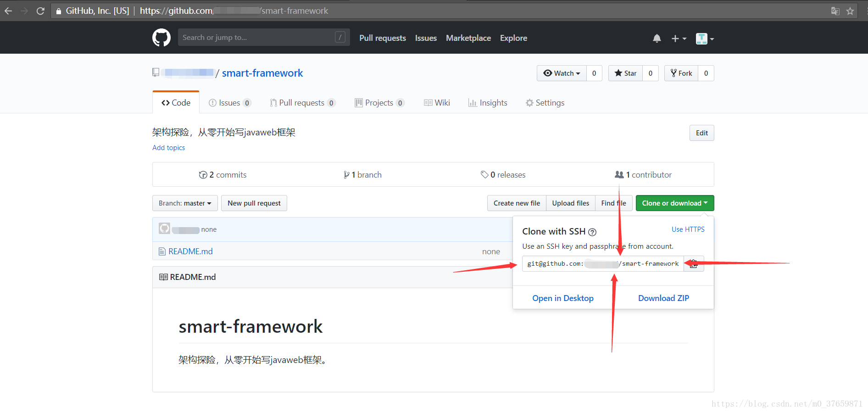Open the latest commit message "none"

[x=209, y=229]
